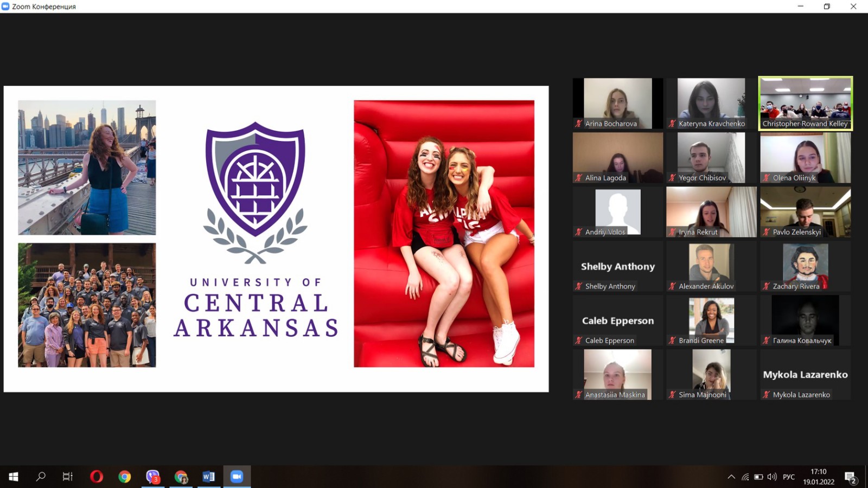Click muted mic icon beside Iryna Rekrut
The height and width of the screenshot is (488, 868).
672,232
